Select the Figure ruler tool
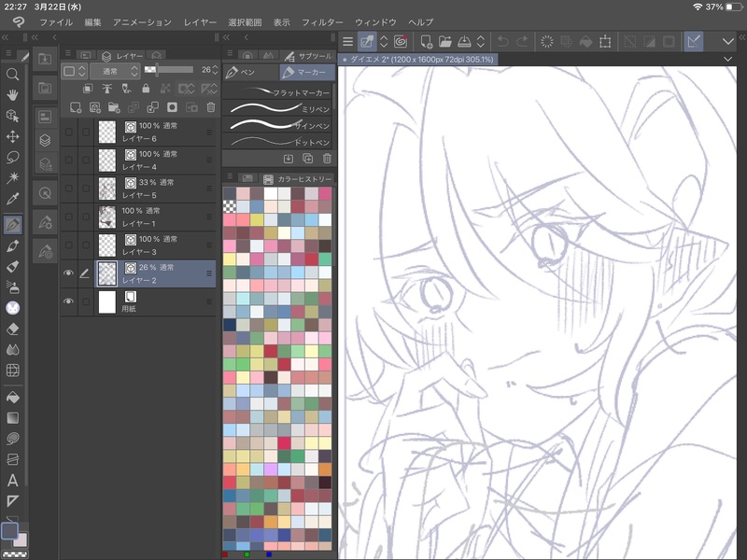The image size is (747, 560). pyautogui.click(x=13, y=500)
